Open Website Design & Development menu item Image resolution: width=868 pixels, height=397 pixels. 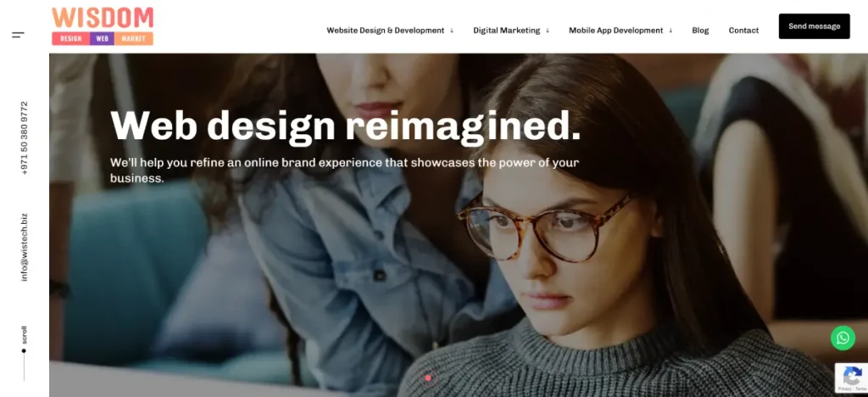(x=386, y=31)
